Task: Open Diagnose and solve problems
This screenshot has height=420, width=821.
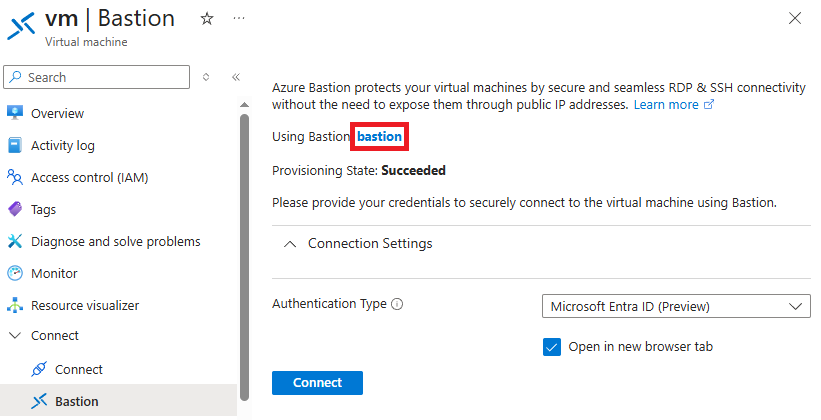Action: [118, 241]
